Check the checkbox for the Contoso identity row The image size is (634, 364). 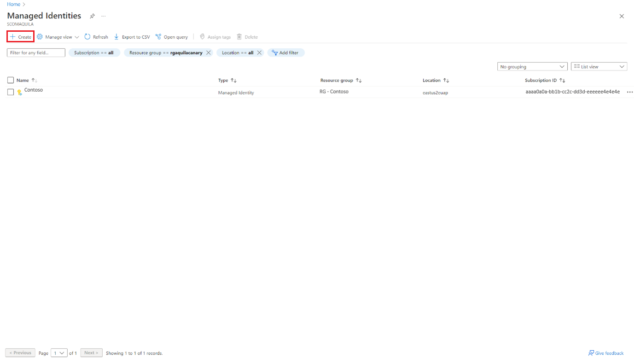pos(10,92)
